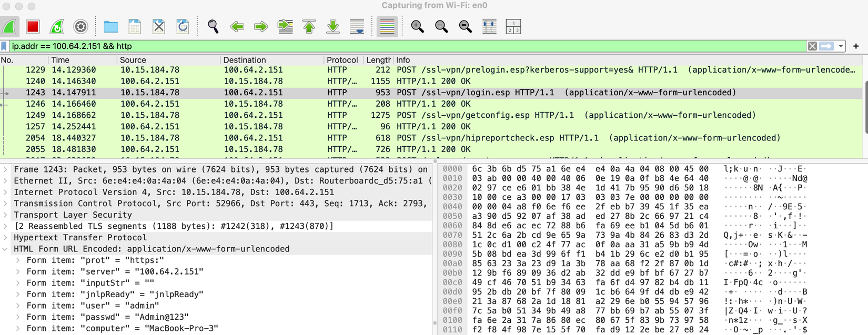Close this capture file icon
Viewport: 868px width, 335px height.
click(159, 26)
